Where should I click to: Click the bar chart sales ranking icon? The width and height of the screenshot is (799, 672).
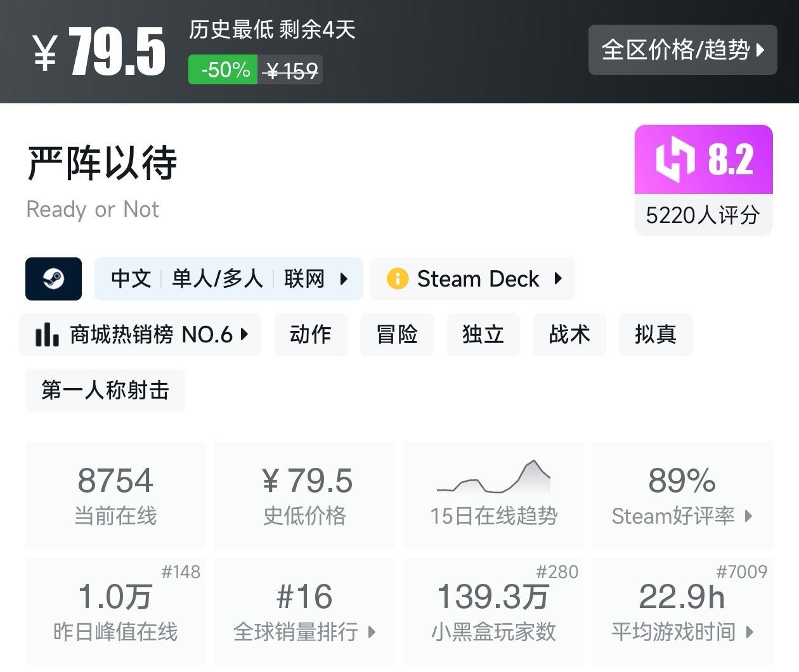pyautogui.click(x=47, y=334)
